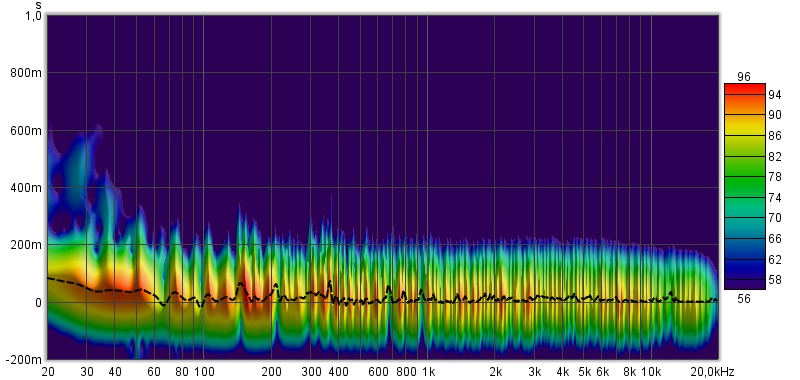800x380 pixels.
Task: Click the '300' frequency axis label
Action: 311,371
